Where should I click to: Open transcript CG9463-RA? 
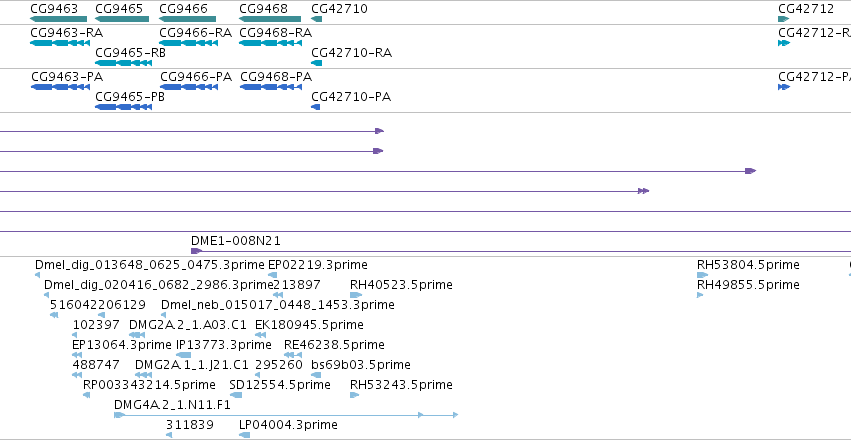coord(66,33)
